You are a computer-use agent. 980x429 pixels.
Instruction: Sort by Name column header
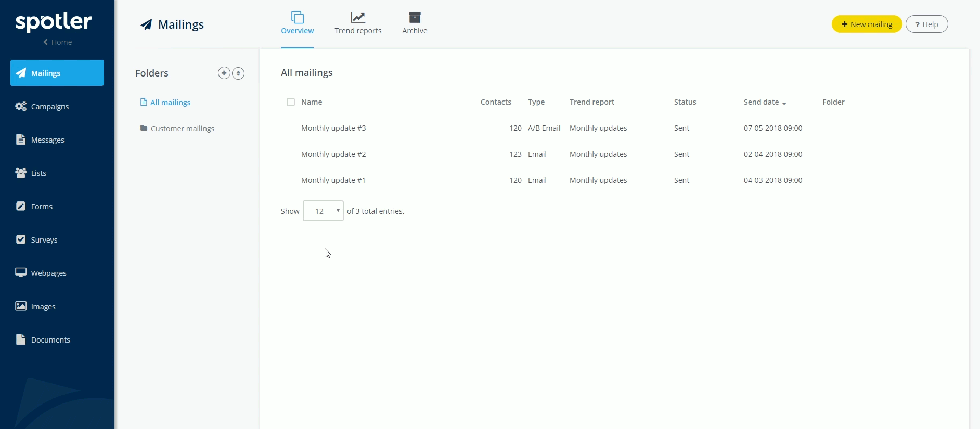click(312, 102)
